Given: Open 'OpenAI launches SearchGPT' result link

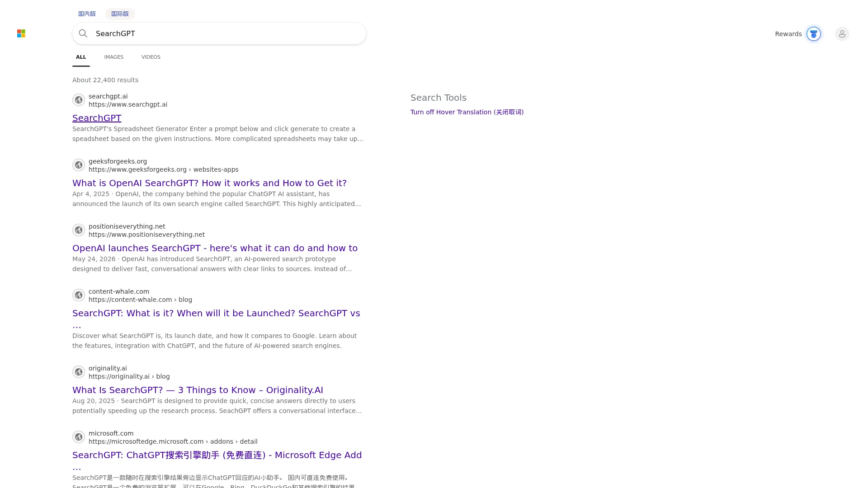Looking at the screenshot, I should tap(215, 248).
